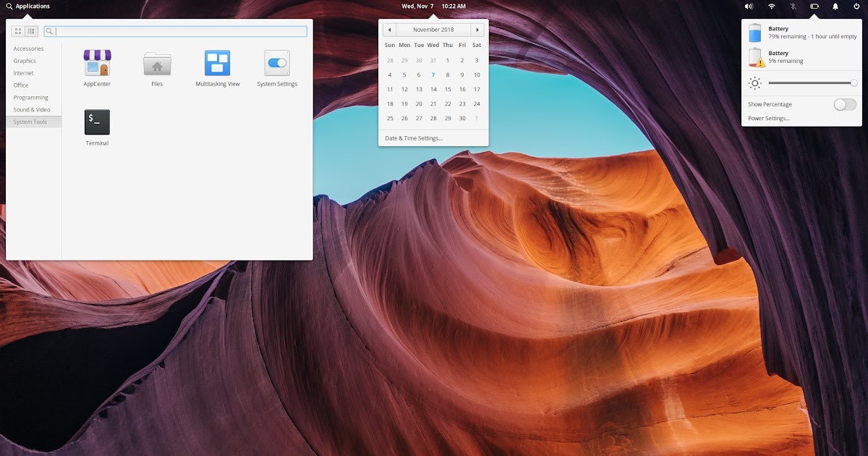
Task: Select November 24 in the calendar
Action: pos(477,104)
